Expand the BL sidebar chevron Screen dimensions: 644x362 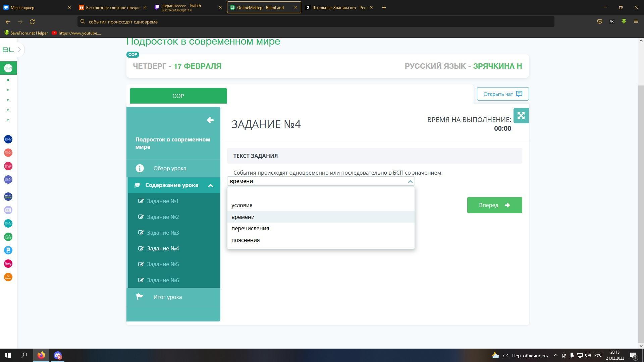click(x=19, y=50)
